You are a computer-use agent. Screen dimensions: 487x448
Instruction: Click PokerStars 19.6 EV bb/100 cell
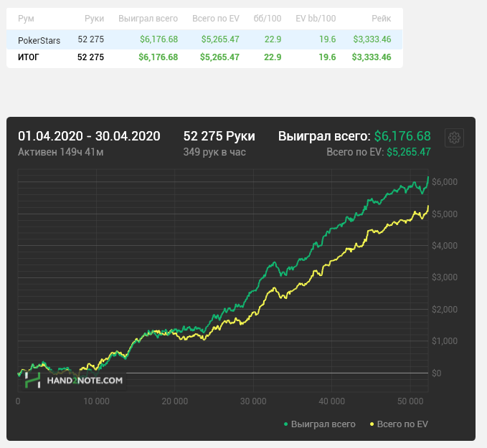coord(327,39)
